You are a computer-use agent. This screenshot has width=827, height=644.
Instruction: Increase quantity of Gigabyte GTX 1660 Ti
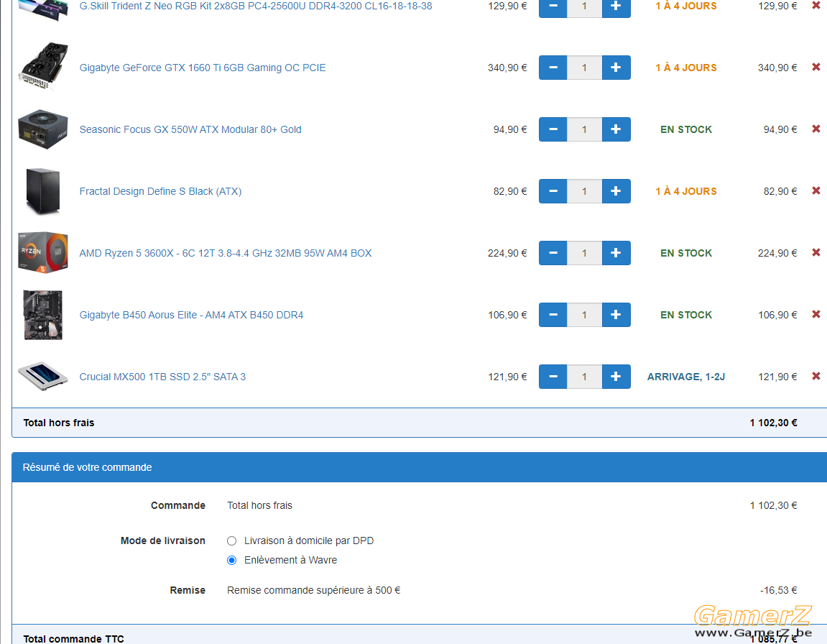point(616,68)
